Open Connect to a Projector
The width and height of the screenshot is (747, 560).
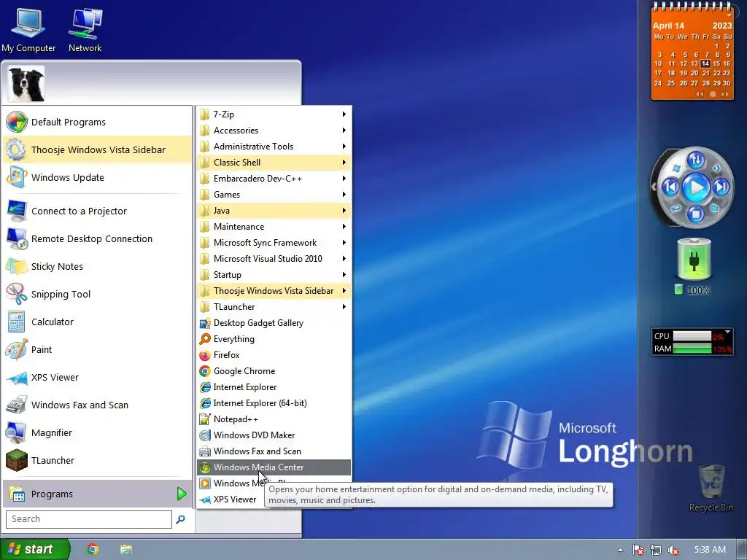pos(97,211)
